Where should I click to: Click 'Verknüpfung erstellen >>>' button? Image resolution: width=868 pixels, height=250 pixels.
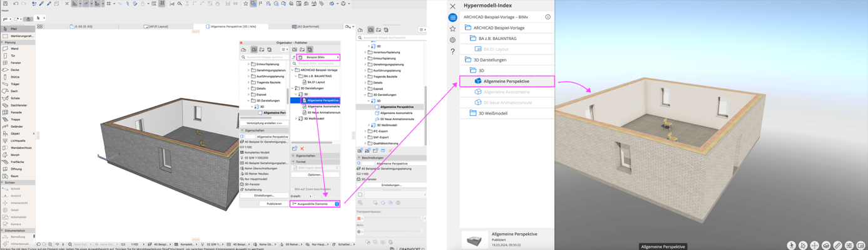pyautogui.click(x=264, y=123)
